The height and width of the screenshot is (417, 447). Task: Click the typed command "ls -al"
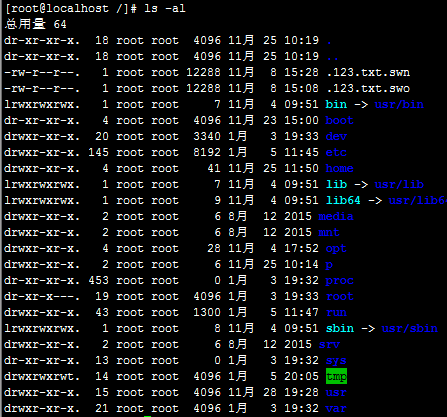coord(165,8)
